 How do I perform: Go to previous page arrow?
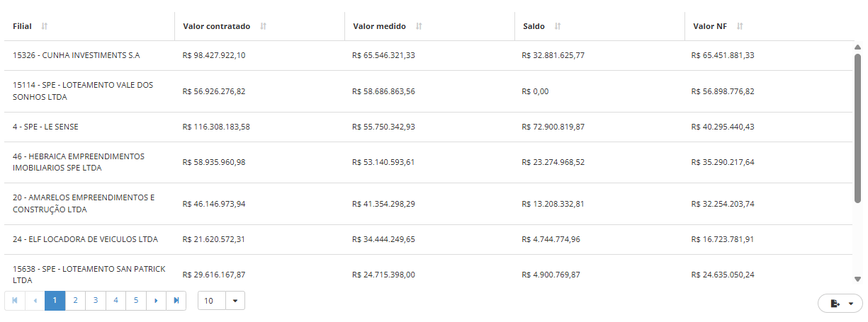[35, 301]
